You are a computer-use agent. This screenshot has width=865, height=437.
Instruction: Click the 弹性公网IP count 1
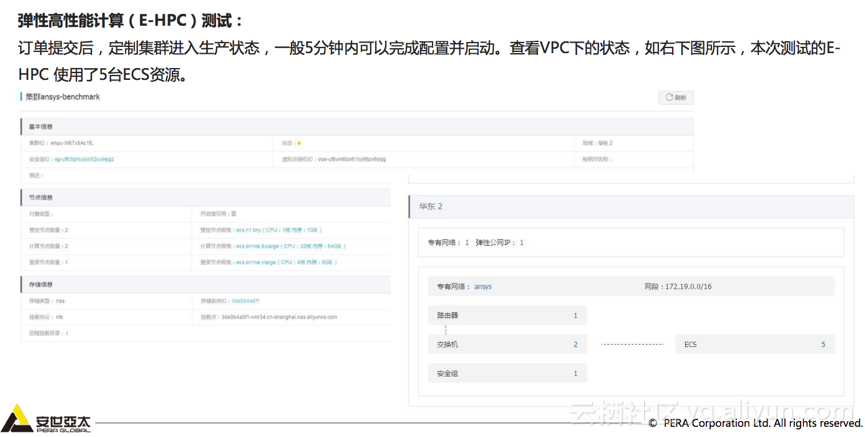pyautogui.click(x=521, y=243)
